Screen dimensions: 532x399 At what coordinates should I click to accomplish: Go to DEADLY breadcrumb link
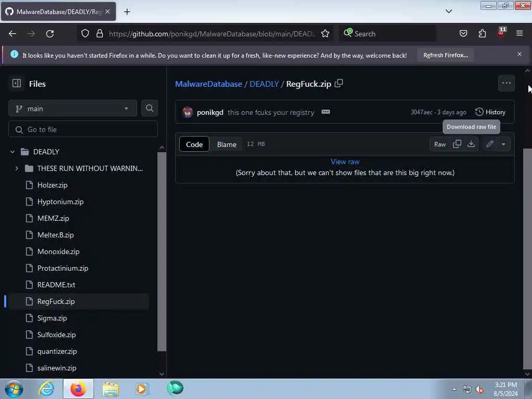(264, 84)
